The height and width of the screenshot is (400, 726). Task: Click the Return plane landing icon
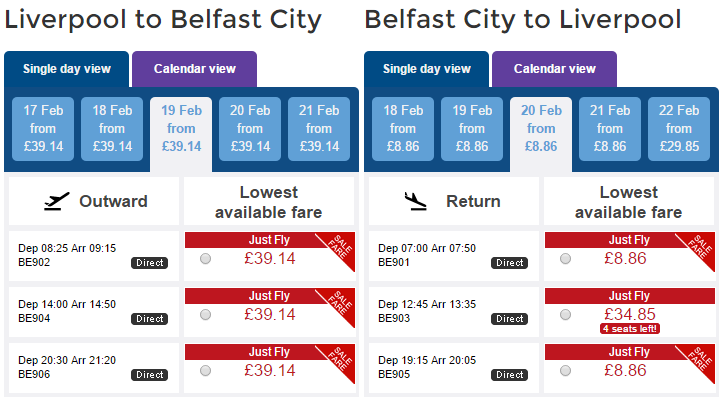click(x=415, y=201)
